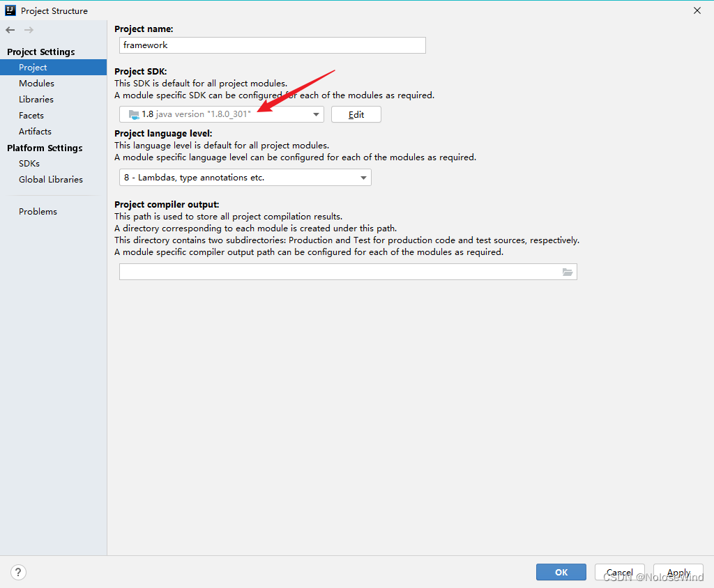
Task: View the Problems section
Action: pyautogui.click(x=38, y=211)
